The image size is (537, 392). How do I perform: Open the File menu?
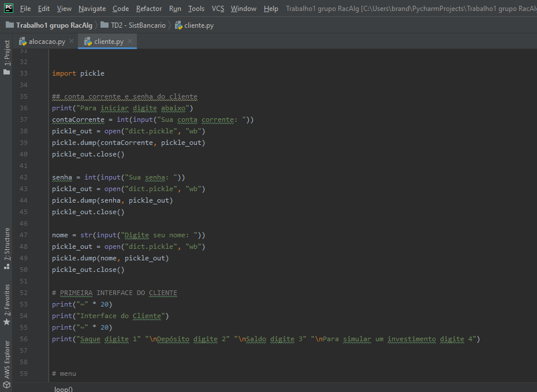(25, 9)
